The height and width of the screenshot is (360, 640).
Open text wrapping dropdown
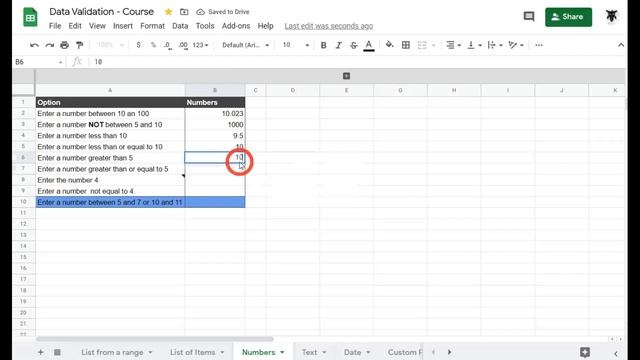pyautogui.click(x=495, y=45)
